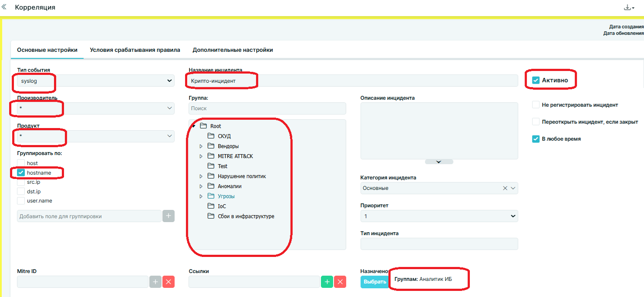
Task: Toggle the Активно checkbox
Action: point(536,80)
